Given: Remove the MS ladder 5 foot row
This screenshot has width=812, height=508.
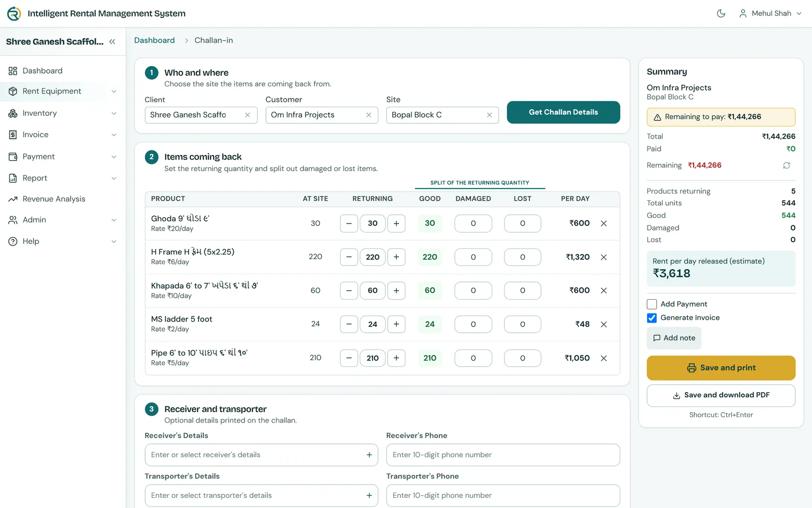Looking at the screenshot, I should [604, 324].
